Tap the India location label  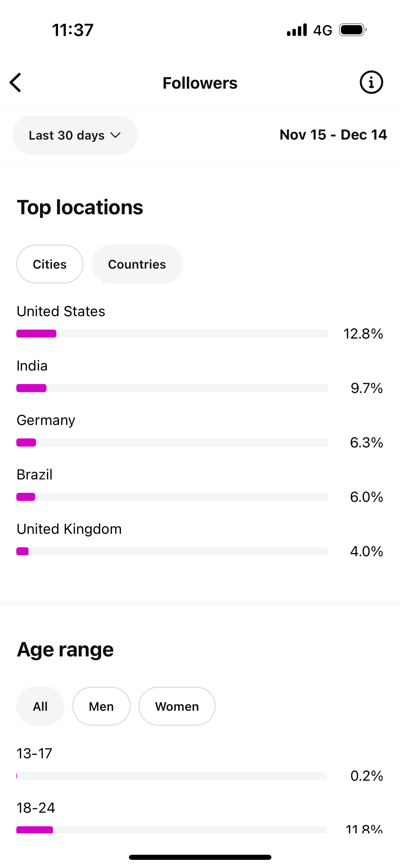click(x=32, y=366)
